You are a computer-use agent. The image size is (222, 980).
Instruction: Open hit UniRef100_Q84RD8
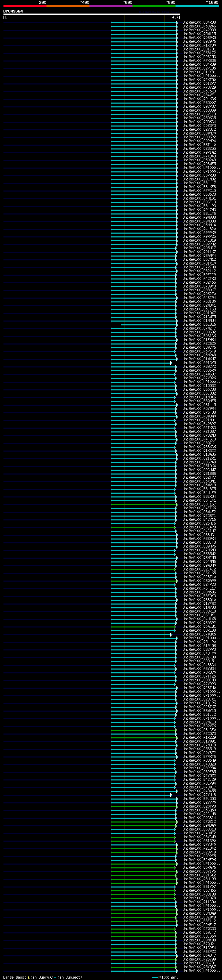(x=199, y=23)
